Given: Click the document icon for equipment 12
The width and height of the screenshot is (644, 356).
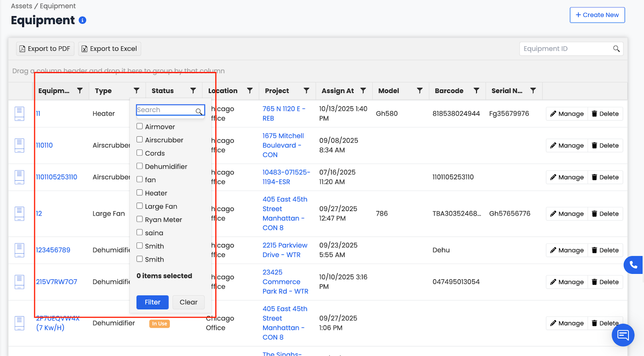Looking at the screenshot, I should point(19,213).
